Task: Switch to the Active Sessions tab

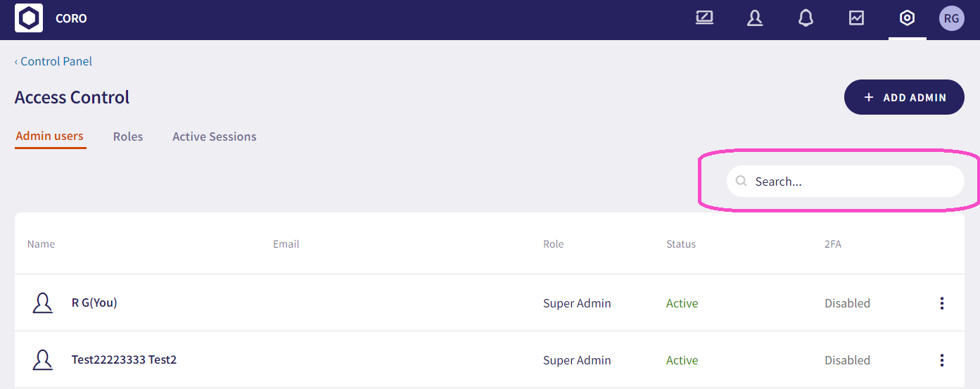Action: tap(215, 136)
